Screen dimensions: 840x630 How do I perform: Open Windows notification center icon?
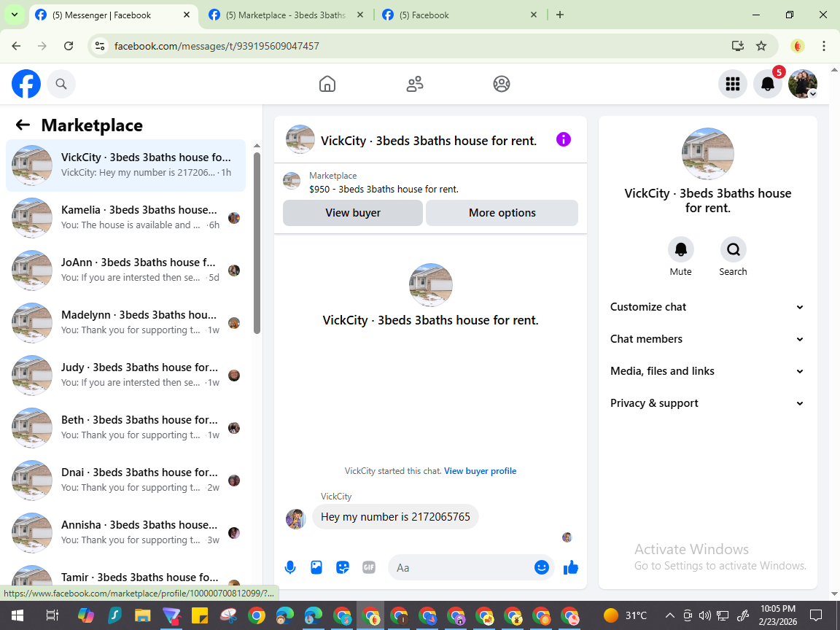tap(816, 615)
